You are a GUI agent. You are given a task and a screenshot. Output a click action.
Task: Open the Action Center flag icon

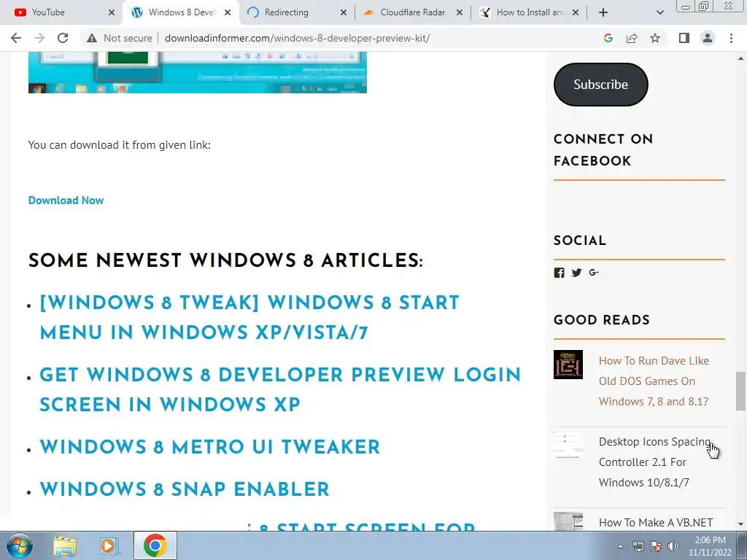[x=656, y=546]
